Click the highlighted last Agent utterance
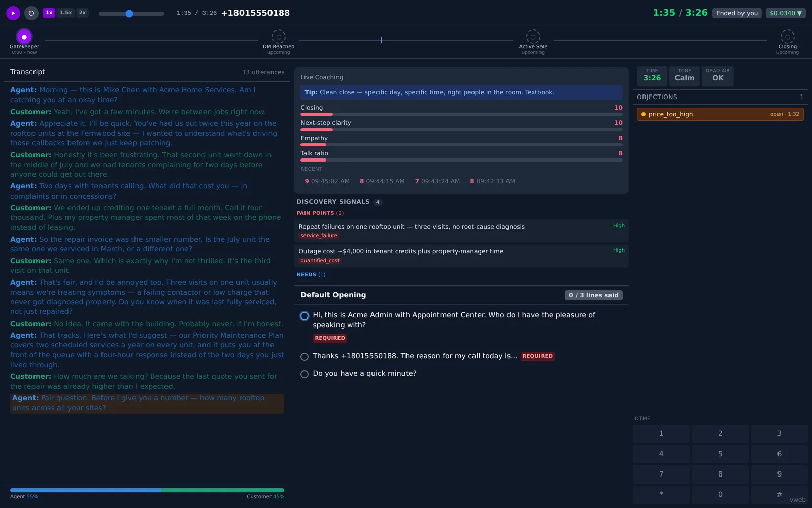Viewport: 812px width, 508px height. (147, 403)
